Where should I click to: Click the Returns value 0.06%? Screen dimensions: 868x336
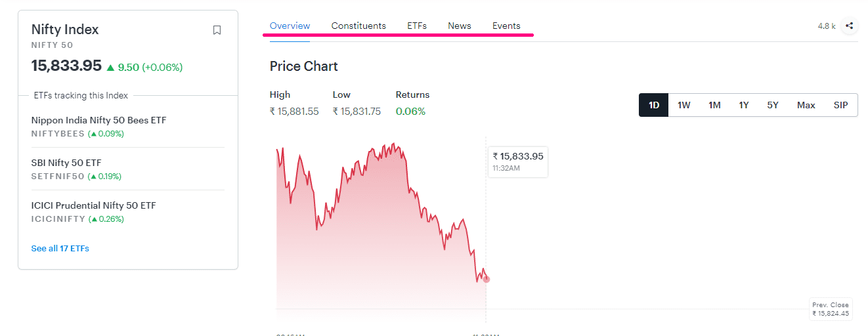click(410, 112)
